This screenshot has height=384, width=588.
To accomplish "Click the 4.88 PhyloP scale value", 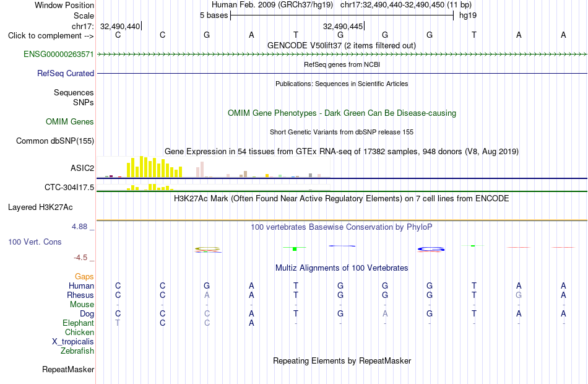I will click(x=79, y=227).
